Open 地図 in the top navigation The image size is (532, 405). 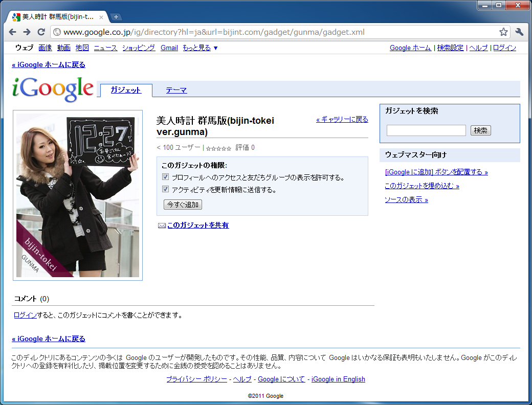82,48
